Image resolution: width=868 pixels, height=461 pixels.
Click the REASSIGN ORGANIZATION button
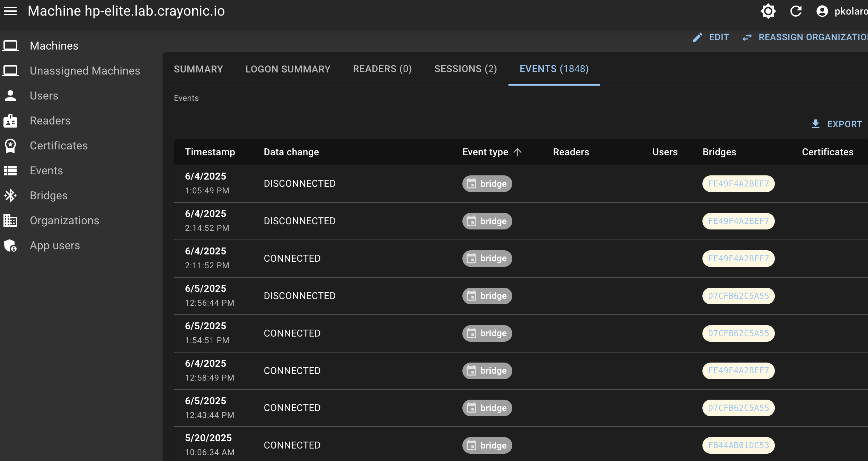[x=805, y=37]
